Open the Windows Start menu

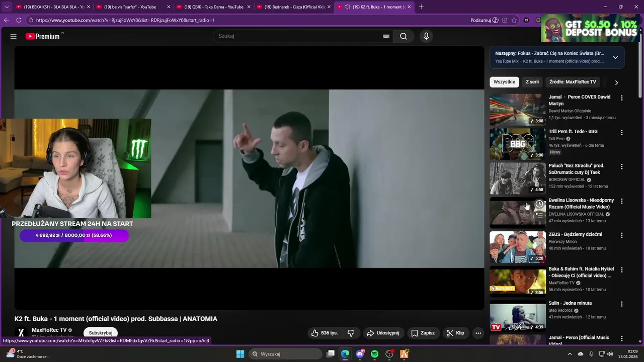[240, 354]
